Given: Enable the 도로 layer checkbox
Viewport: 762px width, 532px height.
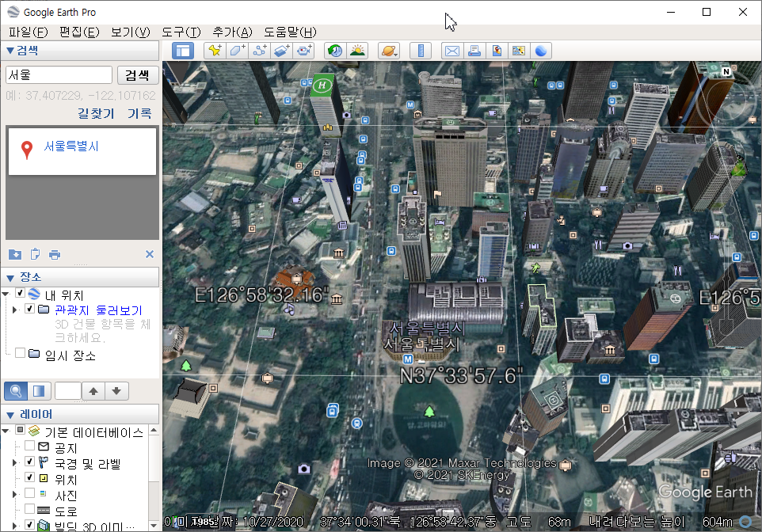Looking at the screenshot, I should pyautogui.click(x=29, y=509).
